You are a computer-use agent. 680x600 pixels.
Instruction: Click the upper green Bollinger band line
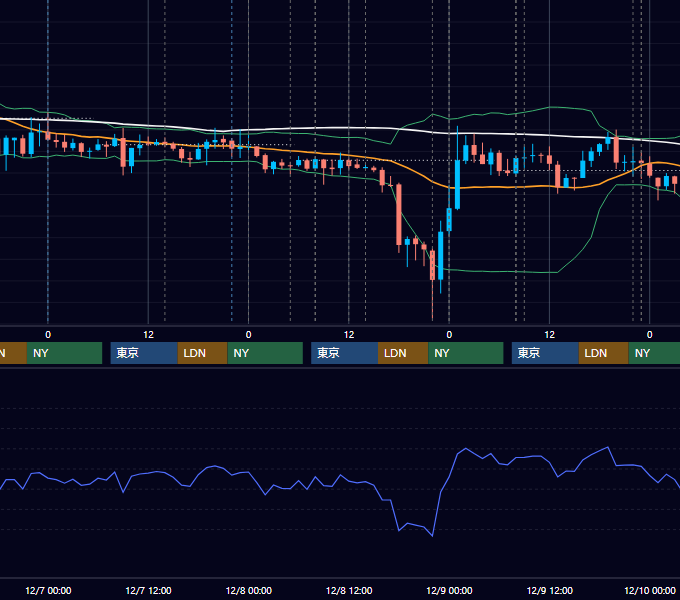coord(549,107)
